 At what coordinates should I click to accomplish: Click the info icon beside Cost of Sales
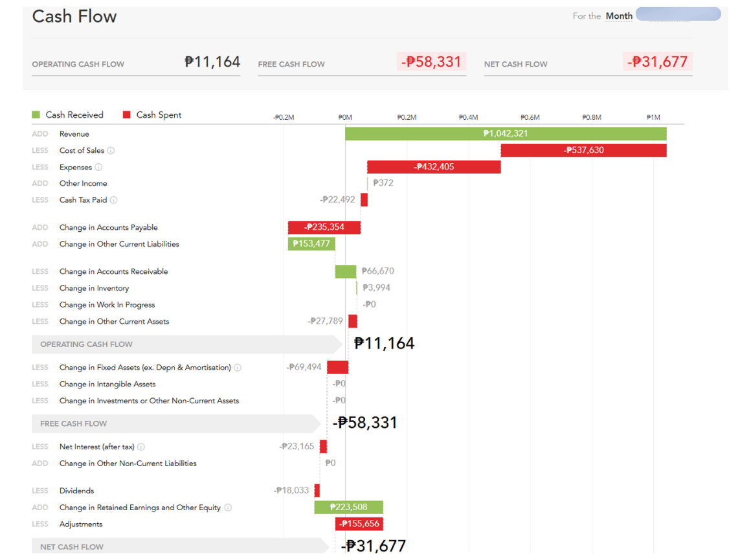pos(111,151)
